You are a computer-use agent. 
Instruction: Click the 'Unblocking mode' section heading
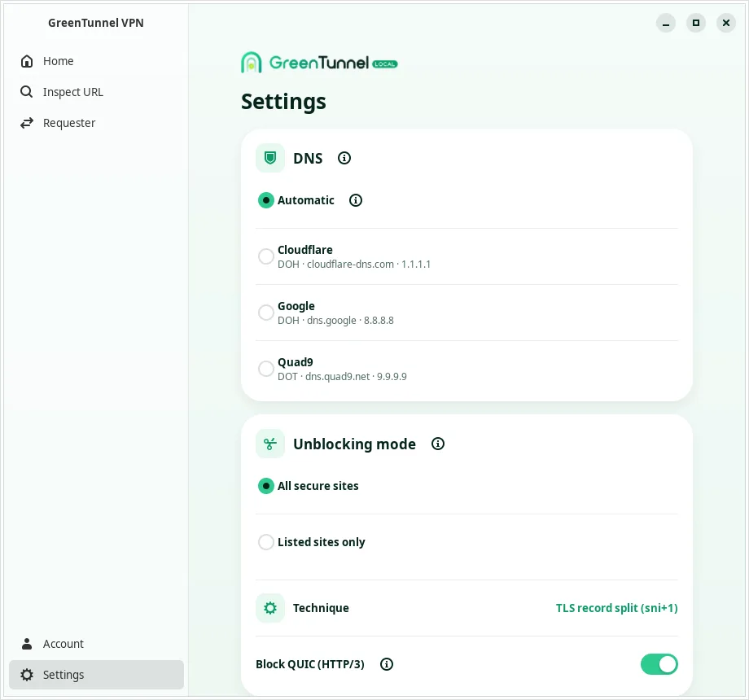point(354,444)
